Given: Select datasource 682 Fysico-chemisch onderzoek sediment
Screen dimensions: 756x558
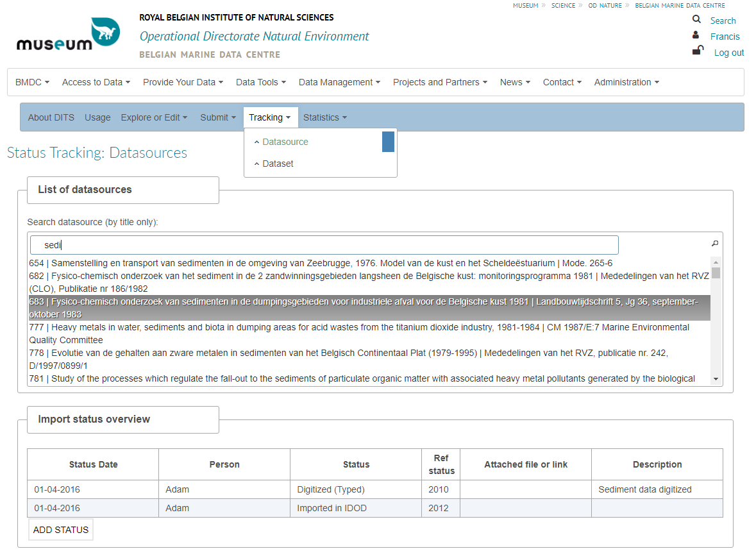Looking at the screenshot, I should [x=369, y=282].
